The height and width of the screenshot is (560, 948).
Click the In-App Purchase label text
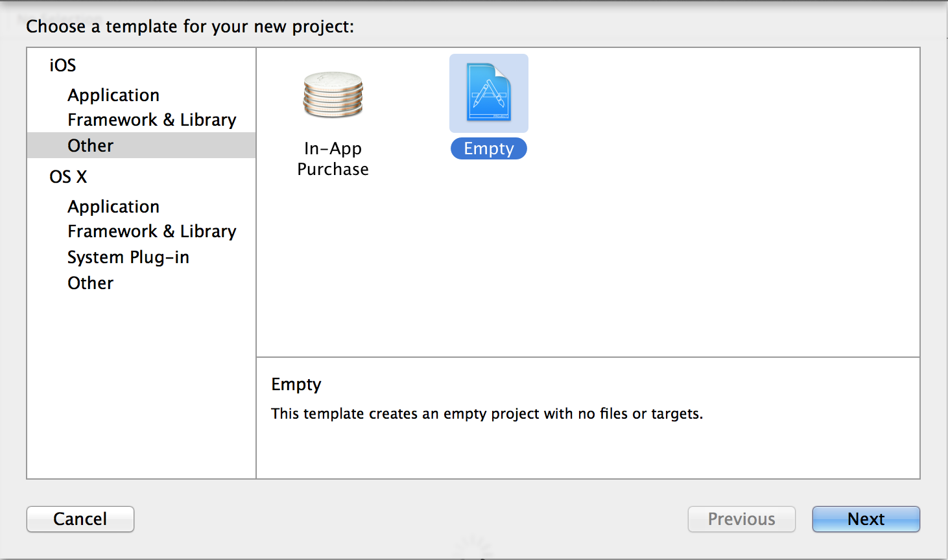[x=333, y=159]
